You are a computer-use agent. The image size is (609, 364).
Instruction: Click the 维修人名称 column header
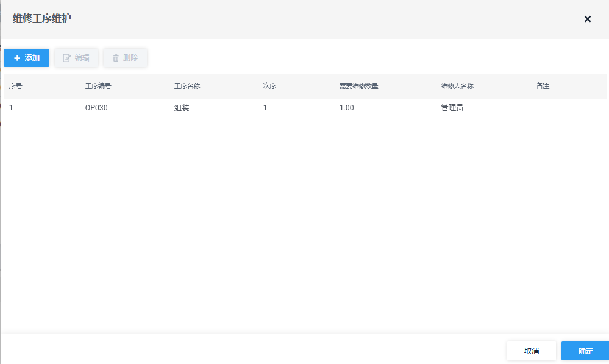[457, 86]
